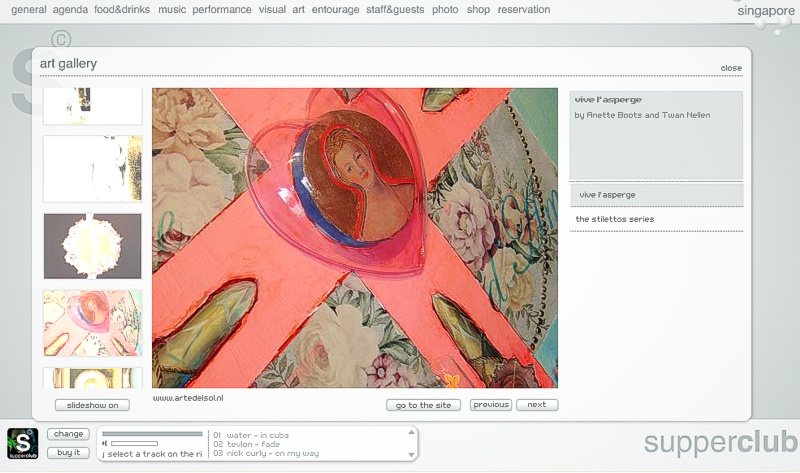Screen dimensions: 800x473
Task: Select the pink heart artwork thumbnail
Action: (93, 323)
